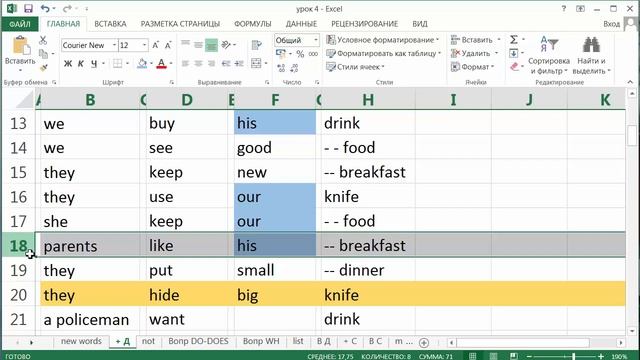The image size is (640, 360).
Task: Increase the indent
Action: click(x=239, y=63)
